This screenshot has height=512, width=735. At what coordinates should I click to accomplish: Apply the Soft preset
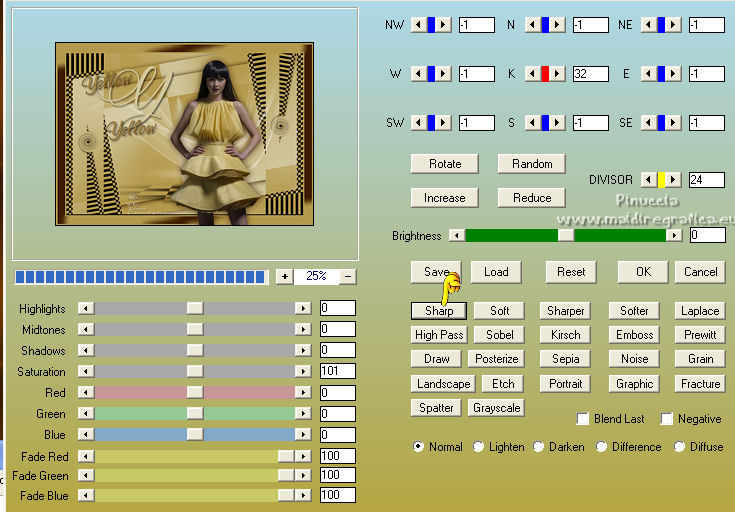coord(499,310)
